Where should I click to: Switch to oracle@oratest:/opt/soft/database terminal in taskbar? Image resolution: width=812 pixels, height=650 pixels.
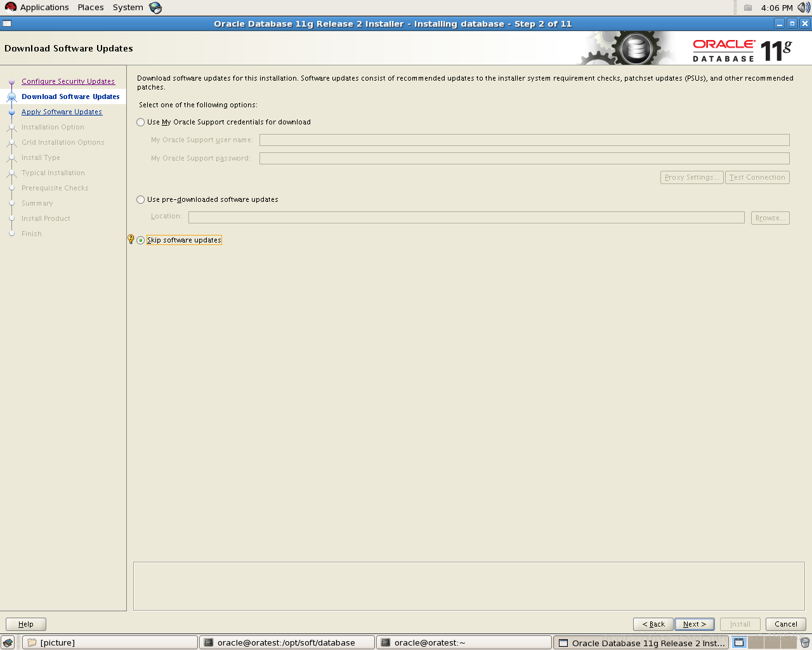click(287, 642)
